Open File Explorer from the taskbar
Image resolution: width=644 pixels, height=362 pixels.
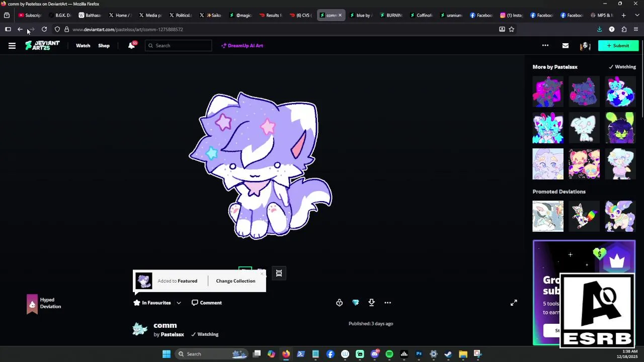pos(463,354)
